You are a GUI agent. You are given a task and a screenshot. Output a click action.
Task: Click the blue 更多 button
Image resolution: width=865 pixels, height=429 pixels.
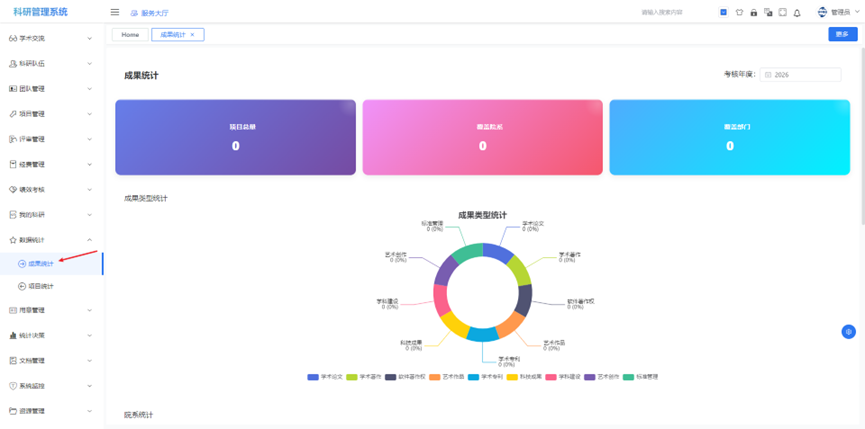click(x=842, y=35)
